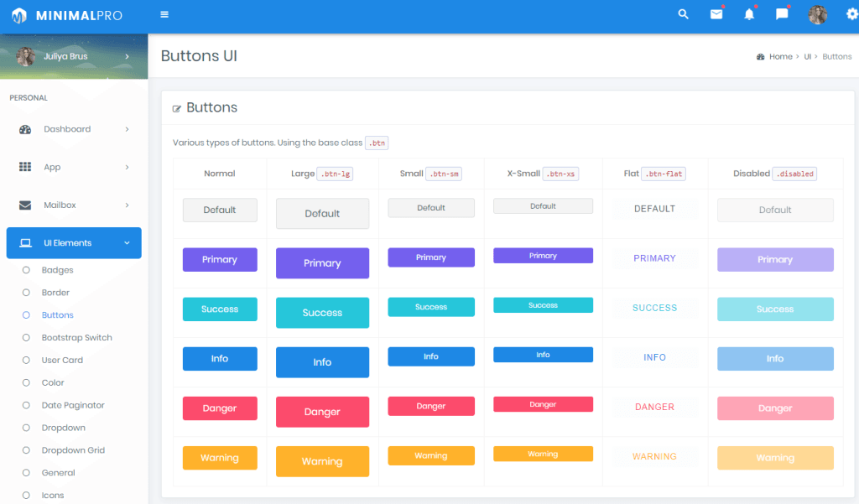
Task: Click the PERSONAL section heading
Action: tap(29, 98)
